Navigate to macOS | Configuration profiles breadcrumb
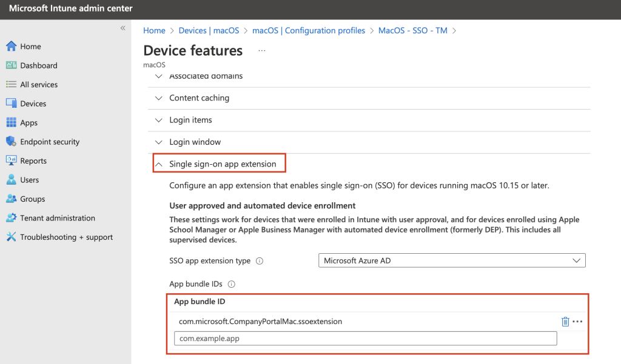Screen dimensions: 621x364 [x=309, y=30]
